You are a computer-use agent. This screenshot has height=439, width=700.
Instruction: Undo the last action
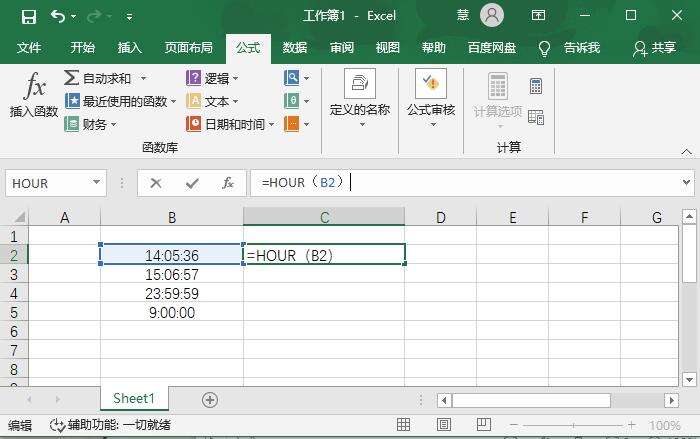point(58,17)
